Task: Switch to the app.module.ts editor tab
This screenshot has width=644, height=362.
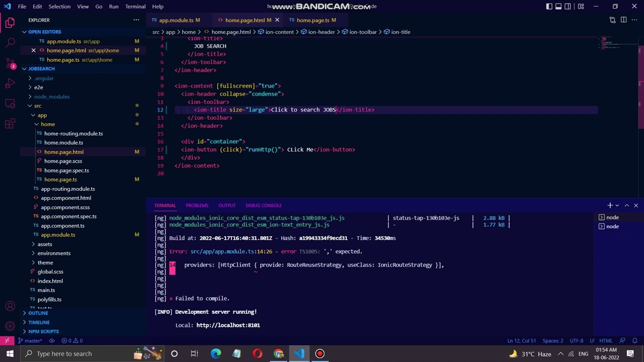Action: (176, 20)
